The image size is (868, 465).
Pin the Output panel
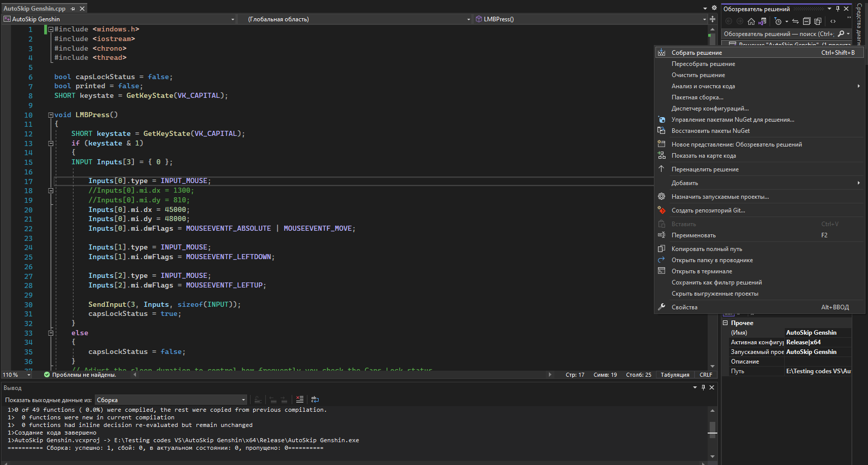pos(703,387)
